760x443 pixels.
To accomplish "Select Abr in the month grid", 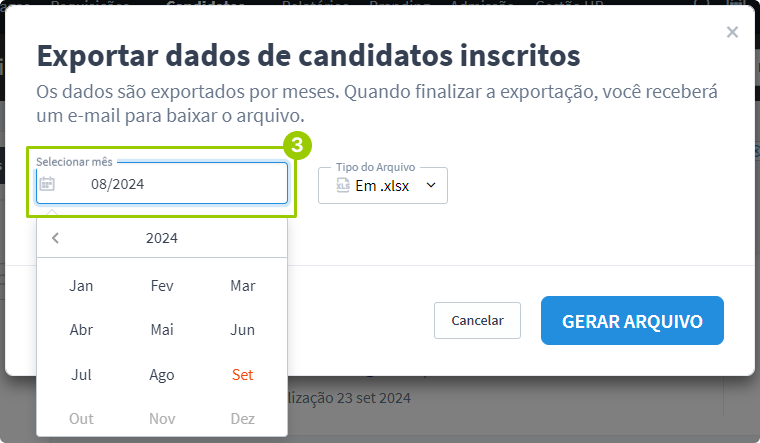I will pos(82,330).
